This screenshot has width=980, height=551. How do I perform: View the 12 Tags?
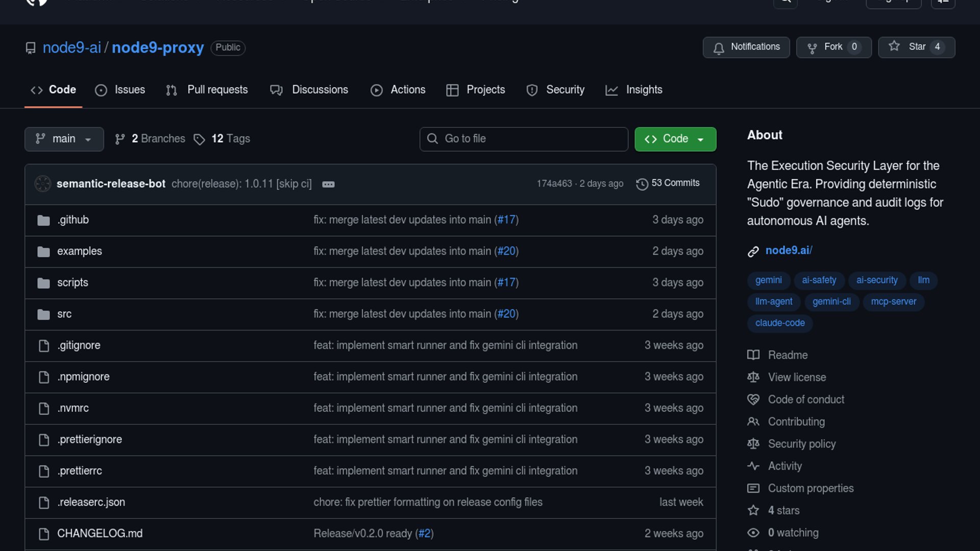click(x=222, y=139)
